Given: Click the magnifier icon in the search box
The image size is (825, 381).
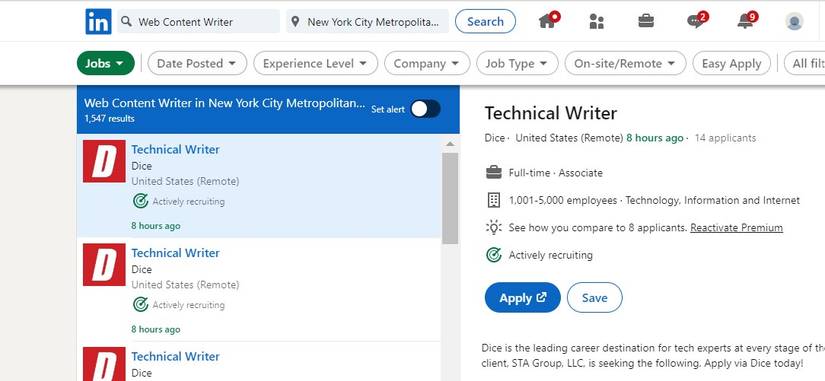Looking at the screenshot, I should (126, 22).
